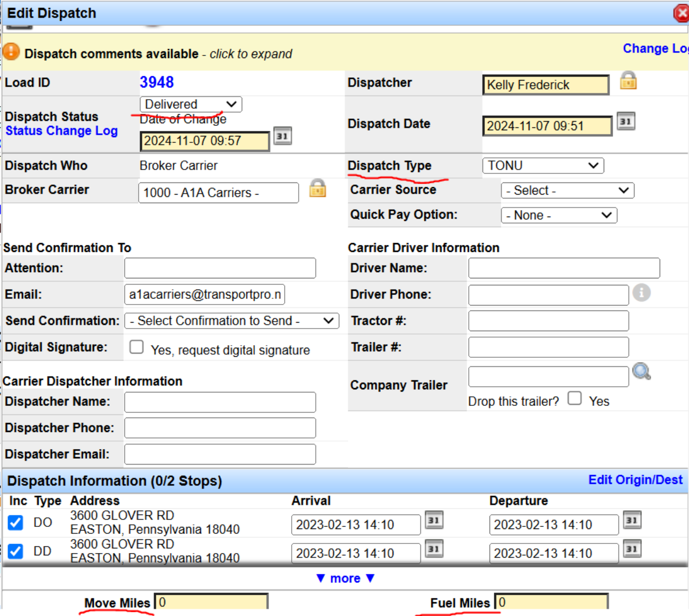Image resolution: width=689 pixels, height=616 pixels.
Task: Click the Dispatch Date input field
Action: [x=547, y=126]
